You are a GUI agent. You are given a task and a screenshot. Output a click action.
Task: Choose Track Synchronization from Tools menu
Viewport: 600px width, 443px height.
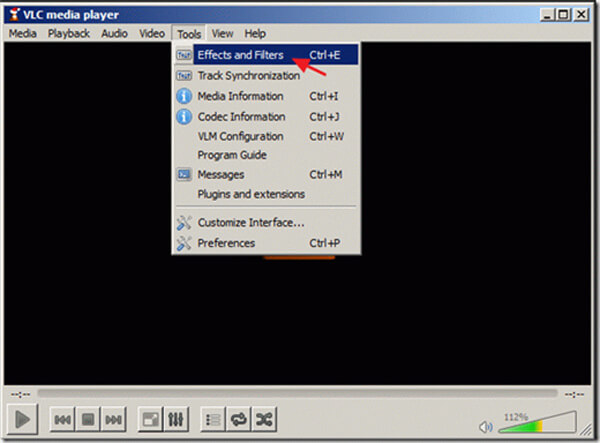pyautogui.click(x=248, y=75)
